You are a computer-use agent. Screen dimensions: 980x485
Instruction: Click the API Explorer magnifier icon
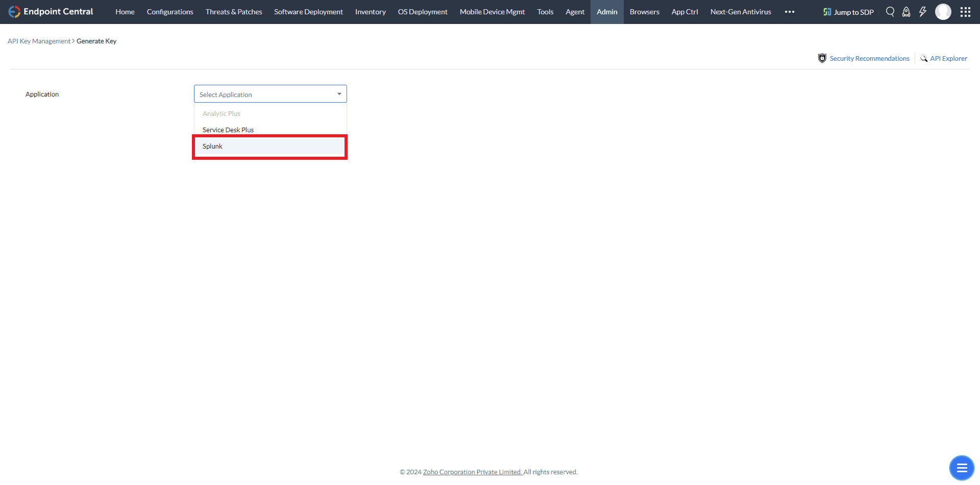[924, 58]
